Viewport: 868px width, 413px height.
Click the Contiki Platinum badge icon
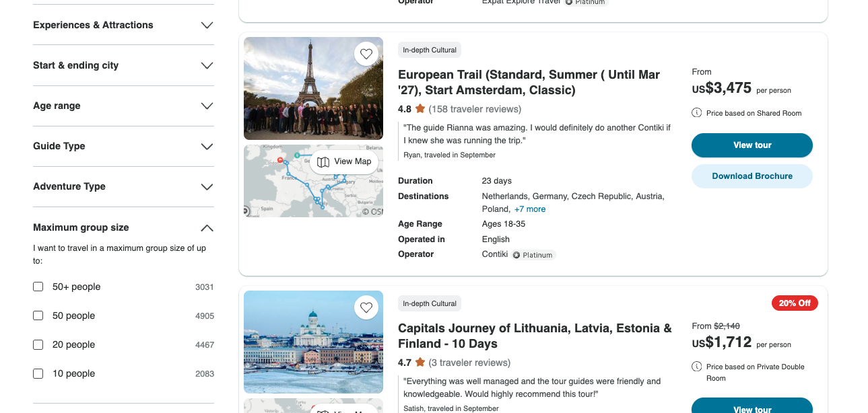(516, 255)
